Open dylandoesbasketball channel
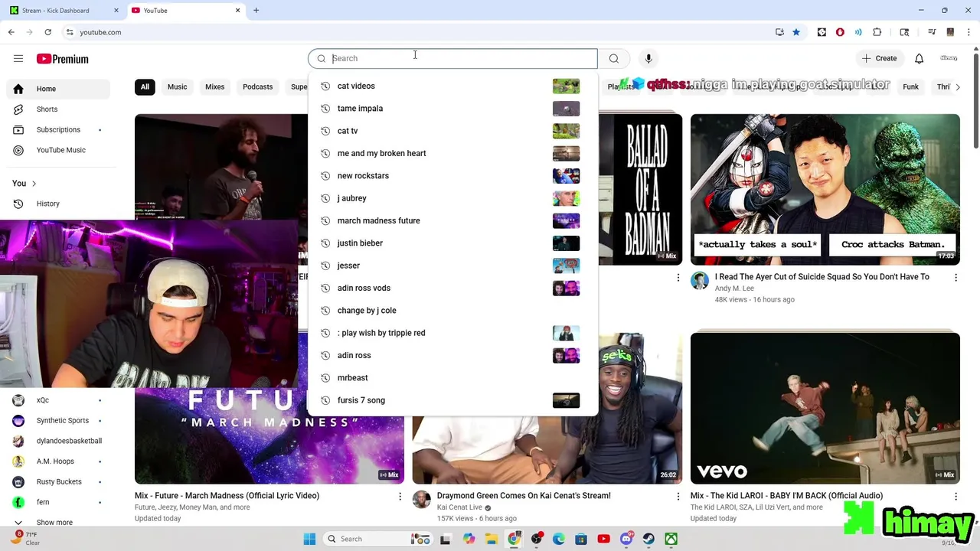Image resolution: width=980 pixels, height=551 pixels. (x=58, y=441)
